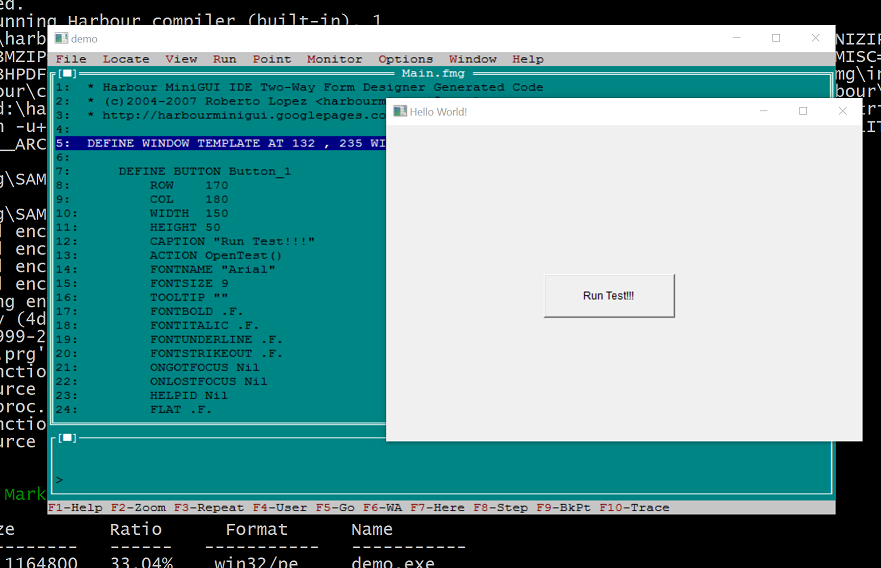Open the Locate menu

click(x=126, y=59)
